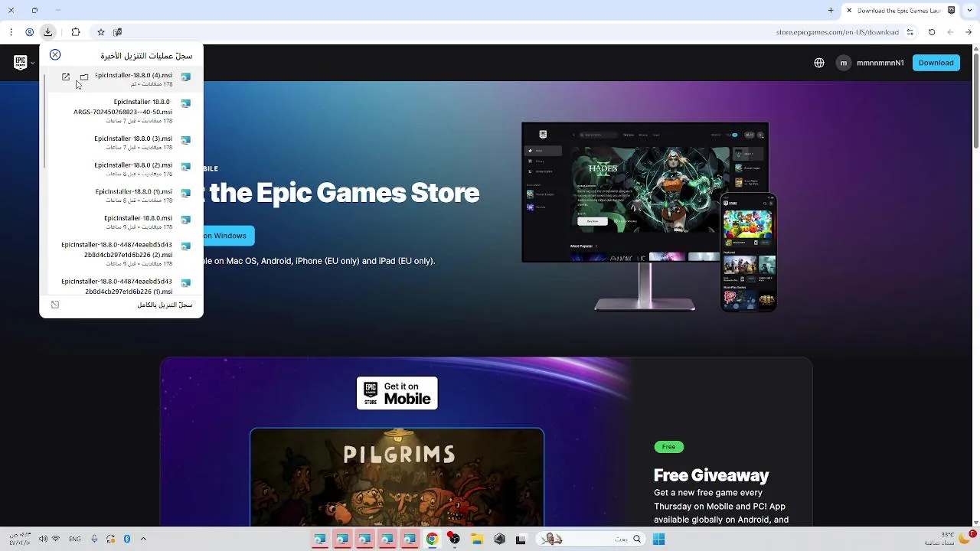Viewport: 980px width, 551px height.
Task: Close the recent downloads popup
Action: click(x=55, y=54)
